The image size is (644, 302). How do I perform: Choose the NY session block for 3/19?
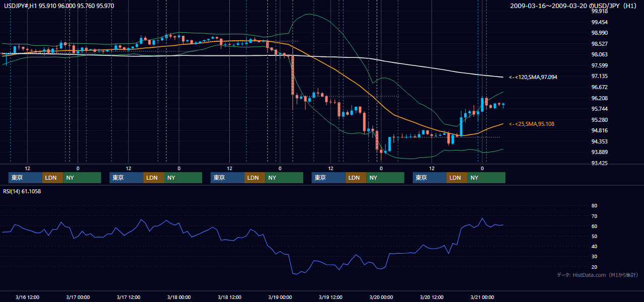(x=385, y=178)
